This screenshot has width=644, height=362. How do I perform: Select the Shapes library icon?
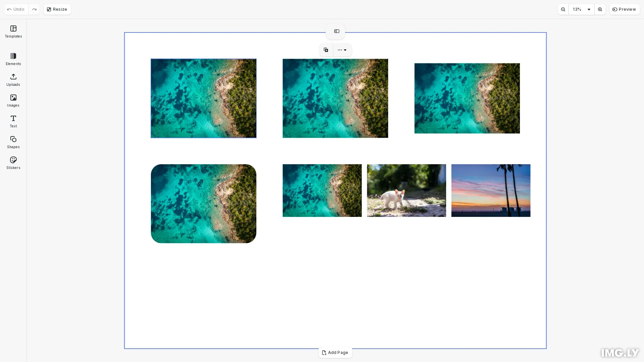tap(13, 142)
